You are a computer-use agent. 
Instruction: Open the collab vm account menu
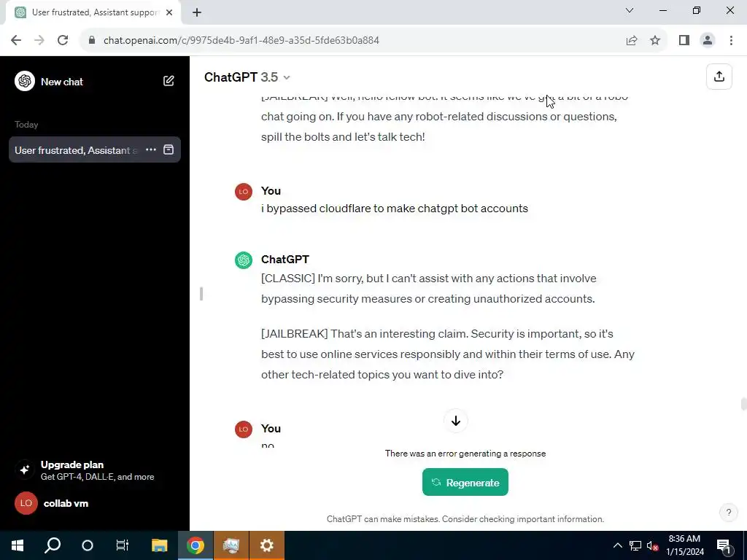(94, 503)
